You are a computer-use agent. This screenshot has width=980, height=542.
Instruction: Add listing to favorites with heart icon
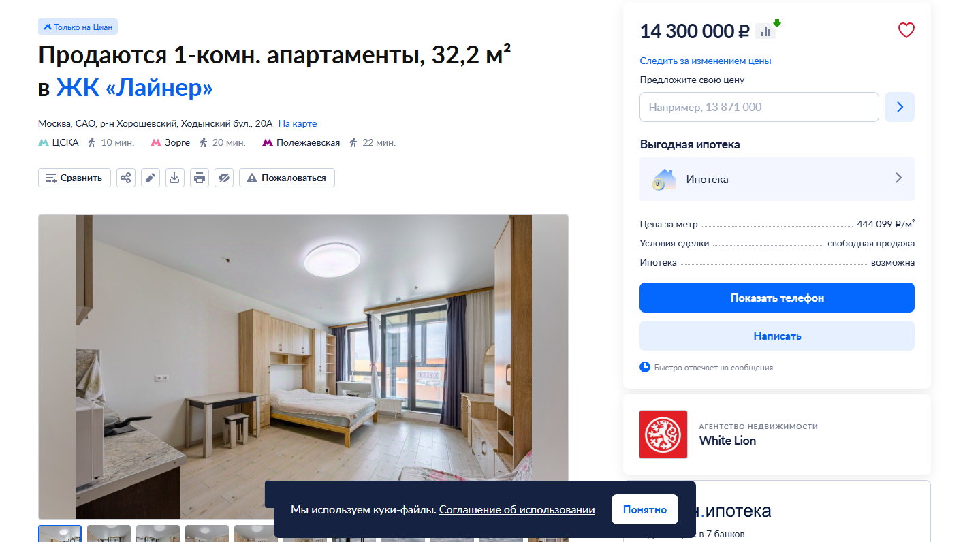[x=906, y=31]
